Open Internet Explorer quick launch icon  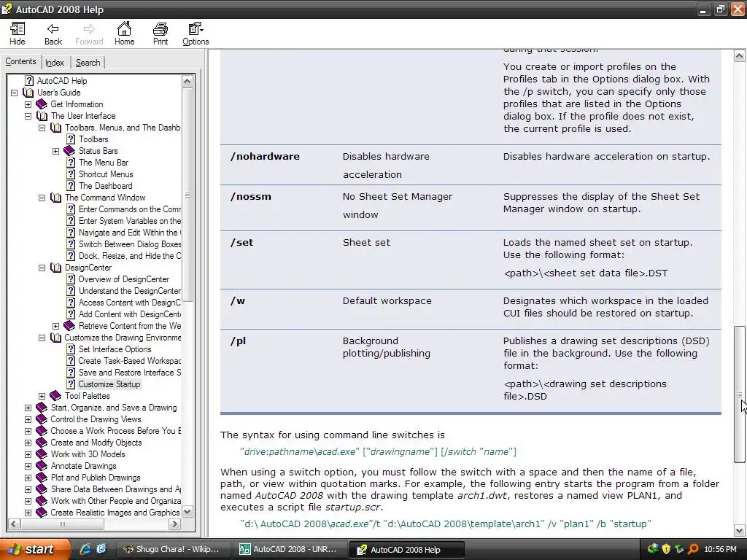point(85,549)
